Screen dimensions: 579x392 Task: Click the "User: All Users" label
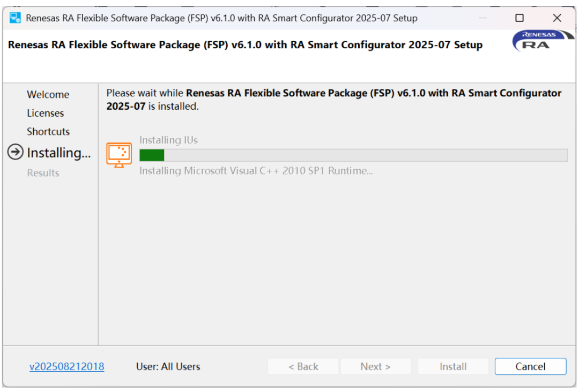click(x=168, y=367)
